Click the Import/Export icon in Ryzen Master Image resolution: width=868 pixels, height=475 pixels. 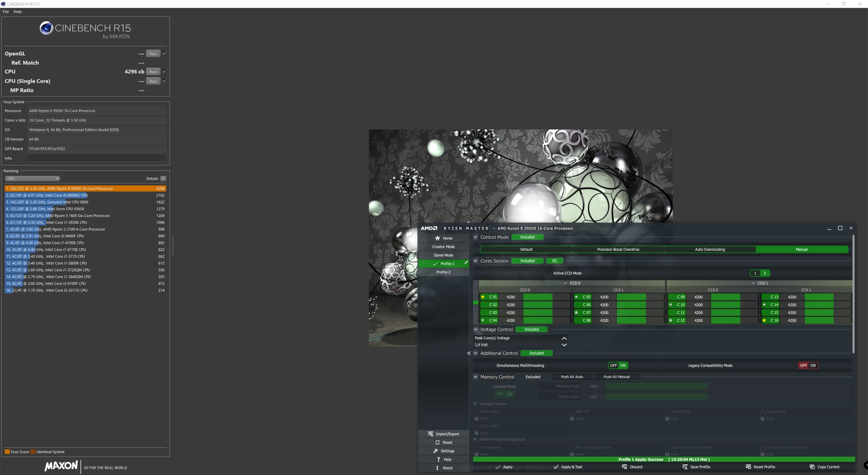click(x=430, y=434)
